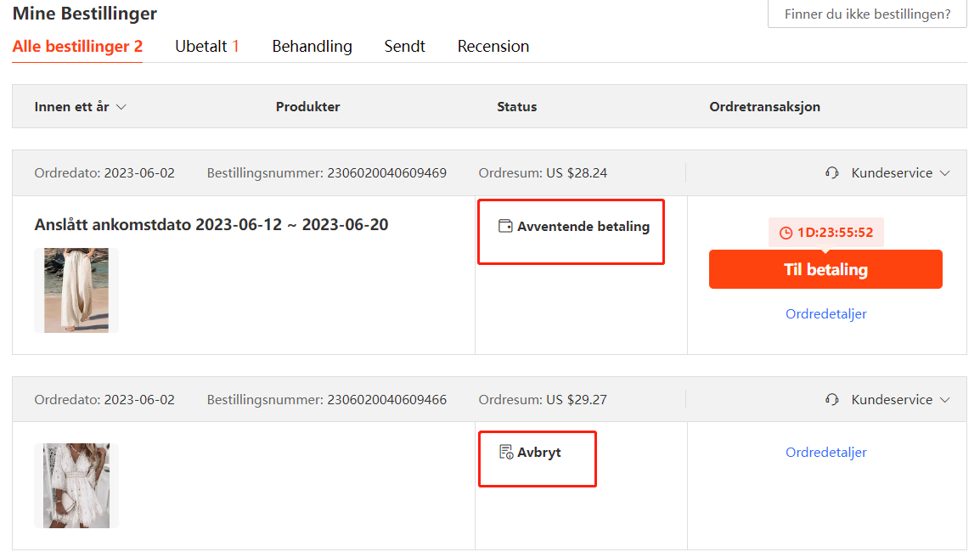This screenshot has height=552, width=980.
Task: Switch to the Ubetalt tab
Action: [x=206, y=47]
